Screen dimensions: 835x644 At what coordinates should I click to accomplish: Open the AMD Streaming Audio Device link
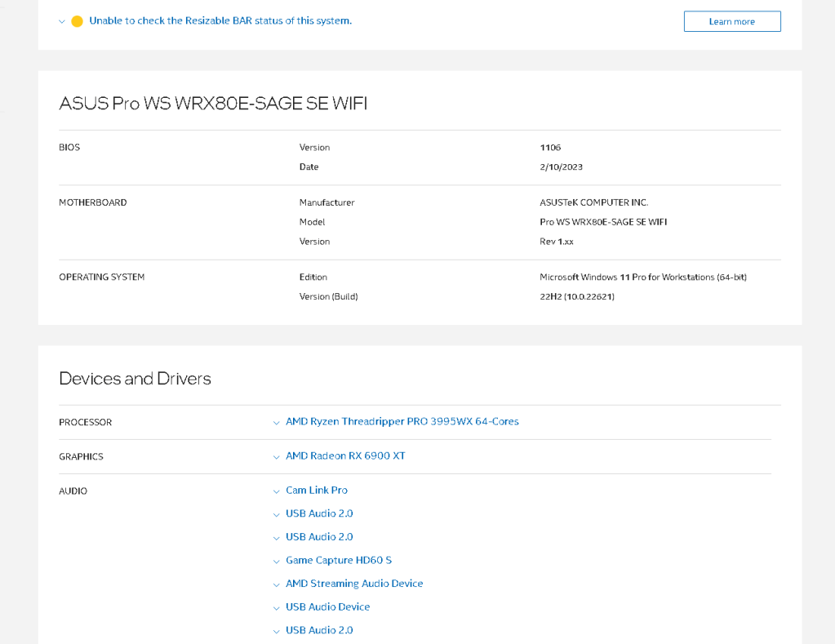click(x=354, y=584)
